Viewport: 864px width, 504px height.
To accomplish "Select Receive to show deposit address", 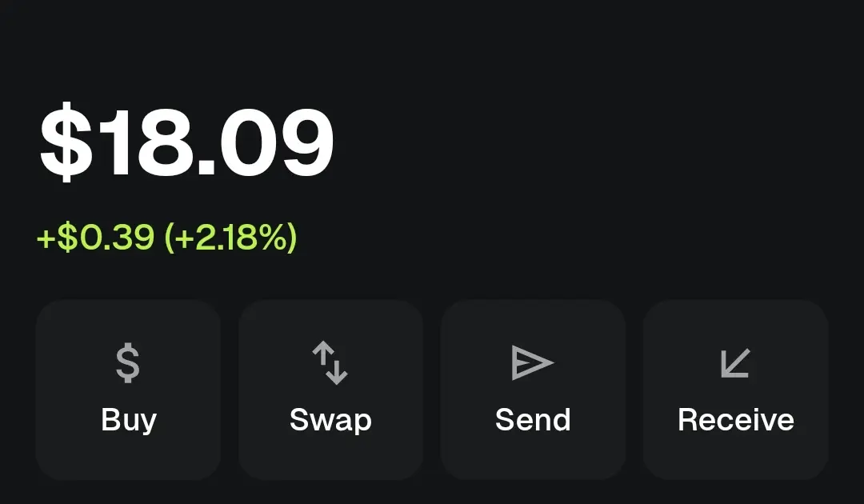I will click(735, 390).
